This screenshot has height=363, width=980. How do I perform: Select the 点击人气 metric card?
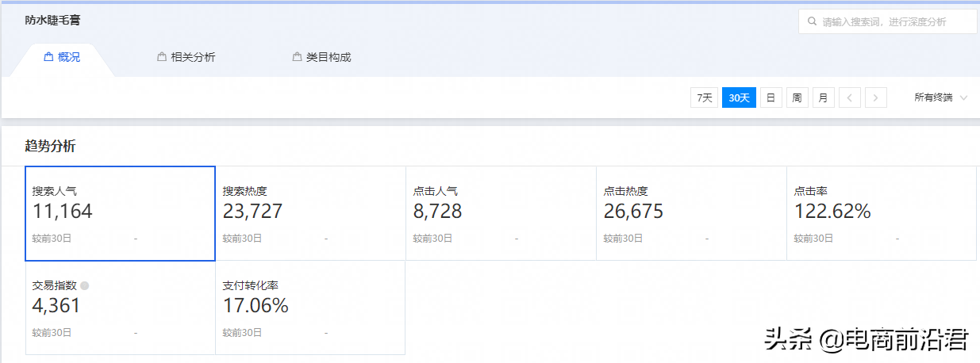[501, 213]
